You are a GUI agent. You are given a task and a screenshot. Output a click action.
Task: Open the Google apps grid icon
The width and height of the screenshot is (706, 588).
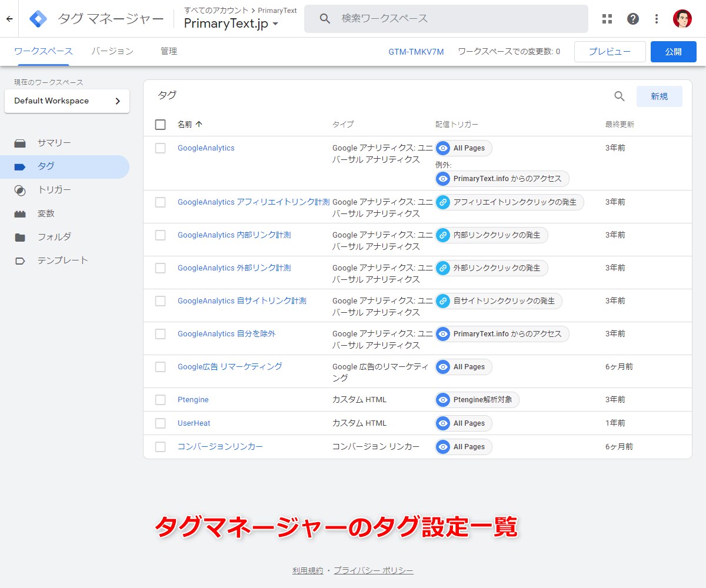coord(607,19)
